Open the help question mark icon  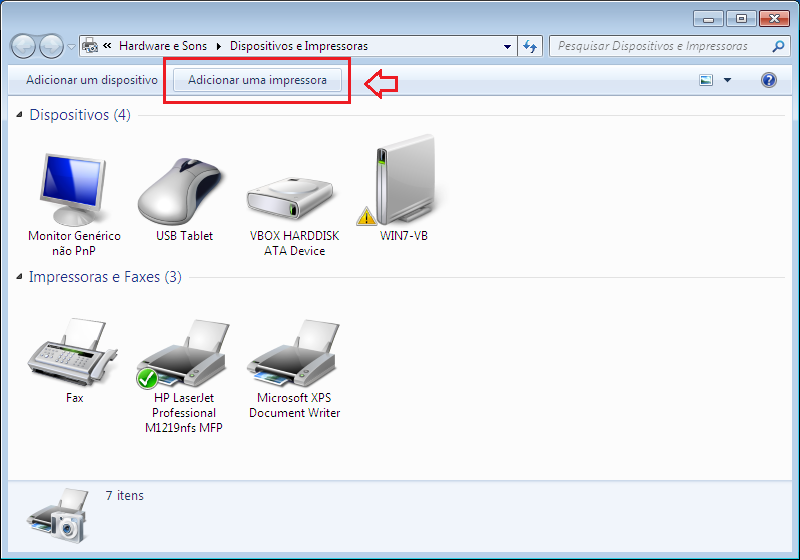coord(768,80)
